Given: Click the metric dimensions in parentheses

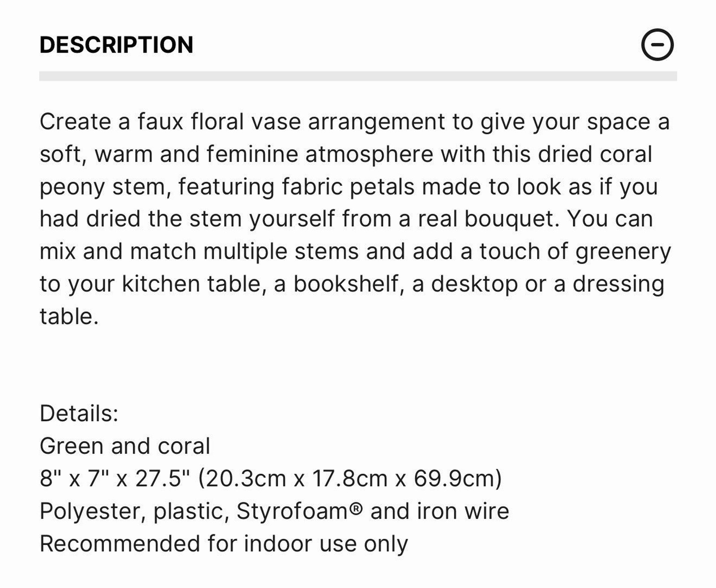Looking at the screenshot, I should pos(350,478).
